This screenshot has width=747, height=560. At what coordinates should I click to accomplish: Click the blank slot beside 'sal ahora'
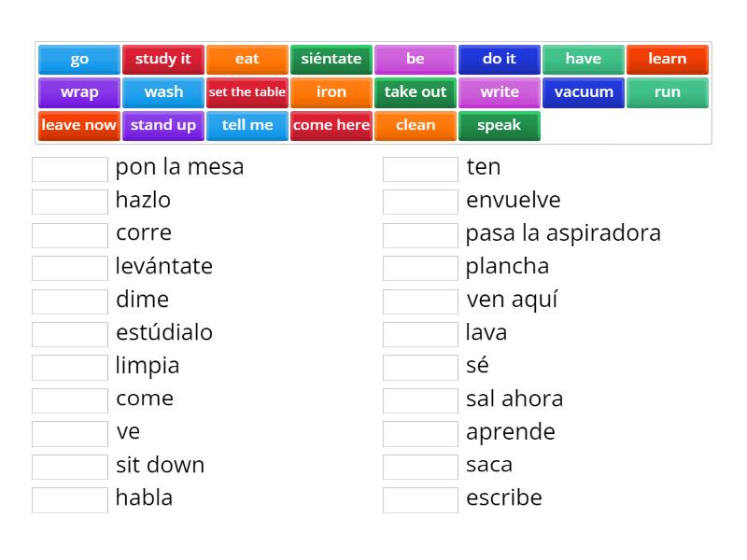(421, 400)
